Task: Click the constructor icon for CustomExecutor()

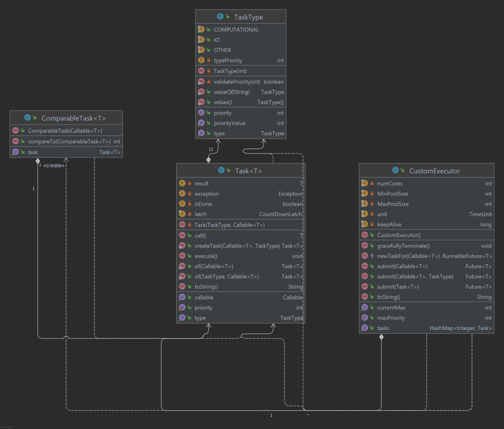Action: (365, 235)
